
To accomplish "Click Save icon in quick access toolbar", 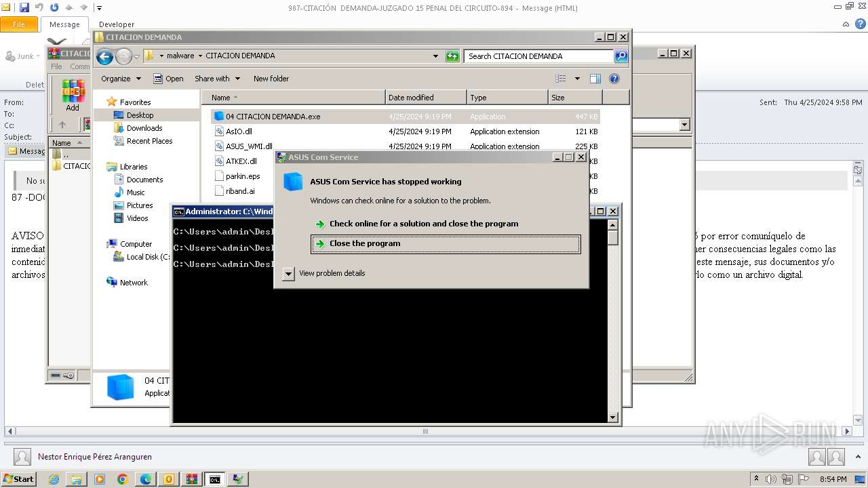I will (x=24, y=8).
